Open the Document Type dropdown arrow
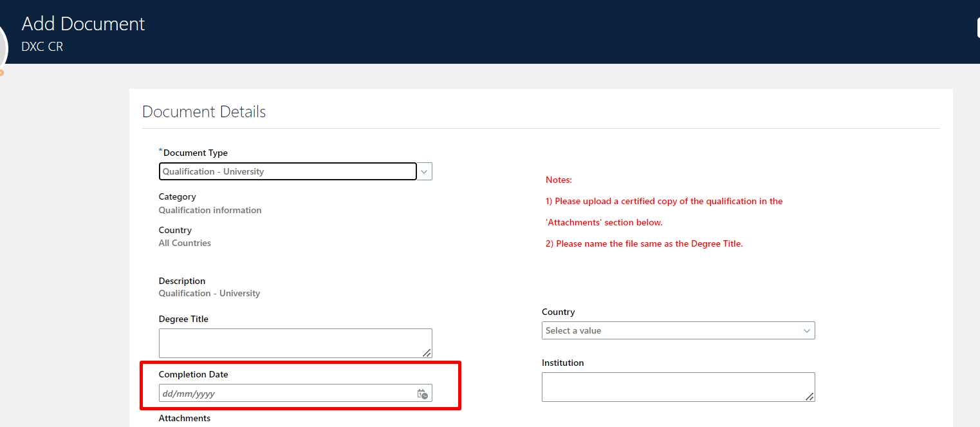Viewport: 980px width, 427px height. coord(424,171)
